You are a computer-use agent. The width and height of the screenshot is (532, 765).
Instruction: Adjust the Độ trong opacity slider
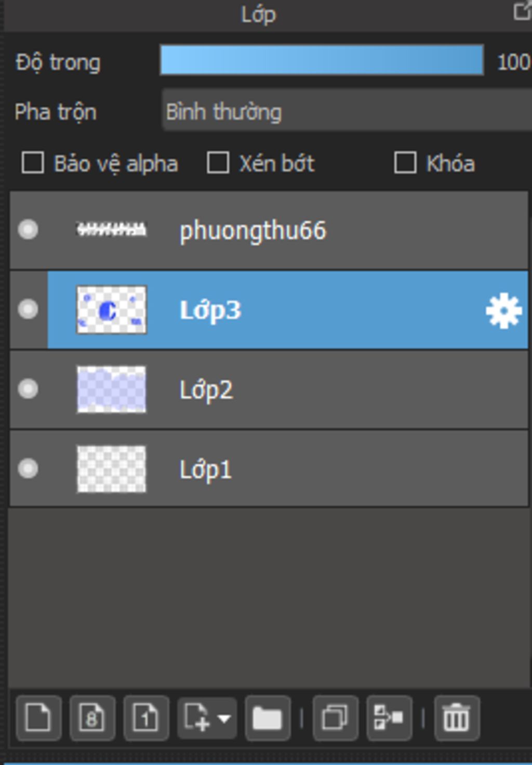click(x=322, y=60)
